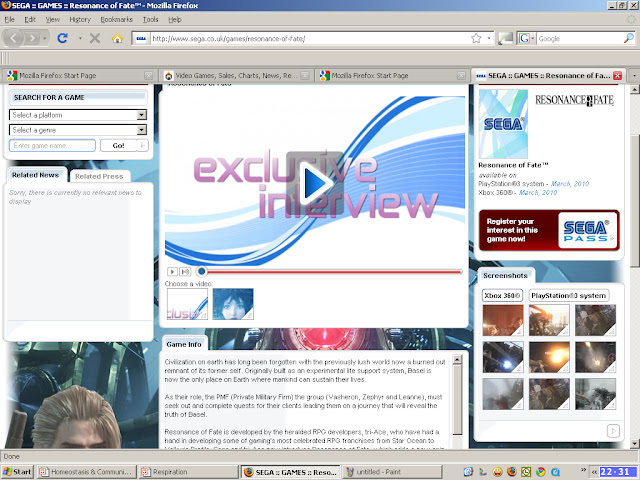Open the Edit menu
The image size is (640, 480).
pyautogui.click(x=30, y=19)
